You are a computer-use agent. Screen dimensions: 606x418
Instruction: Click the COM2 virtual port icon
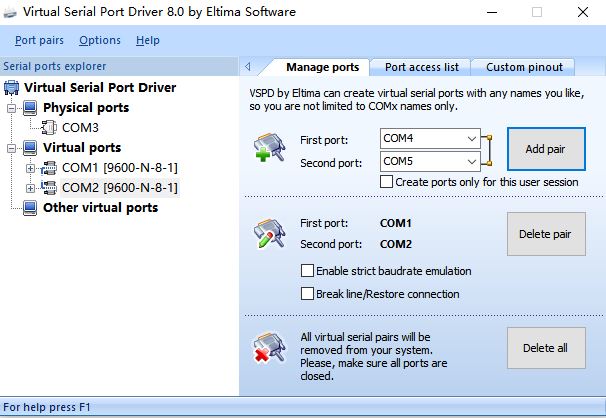(x=49, y=188)
